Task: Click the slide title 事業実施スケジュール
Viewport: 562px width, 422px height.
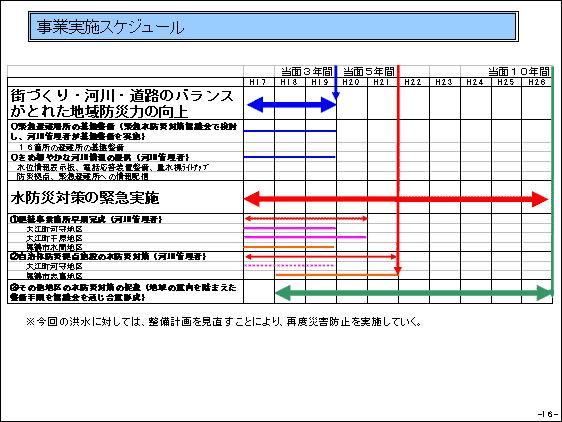Action: (x=110, y=27)
